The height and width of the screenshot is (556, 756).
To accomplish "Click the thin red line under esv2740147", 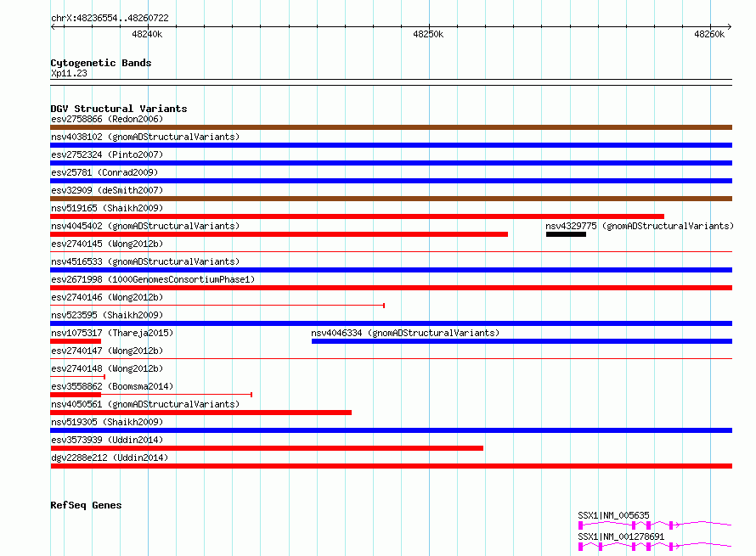I will pos(391,358).
